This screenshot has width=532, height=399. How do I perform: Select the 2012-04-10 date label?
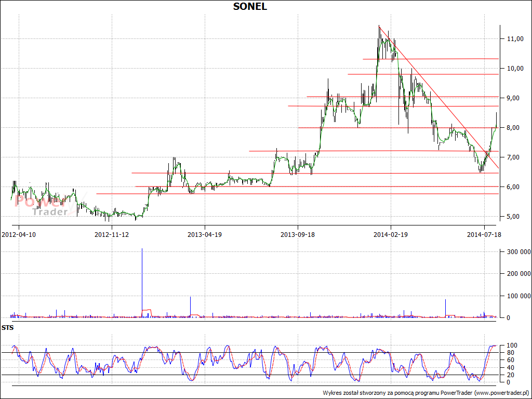19,234
